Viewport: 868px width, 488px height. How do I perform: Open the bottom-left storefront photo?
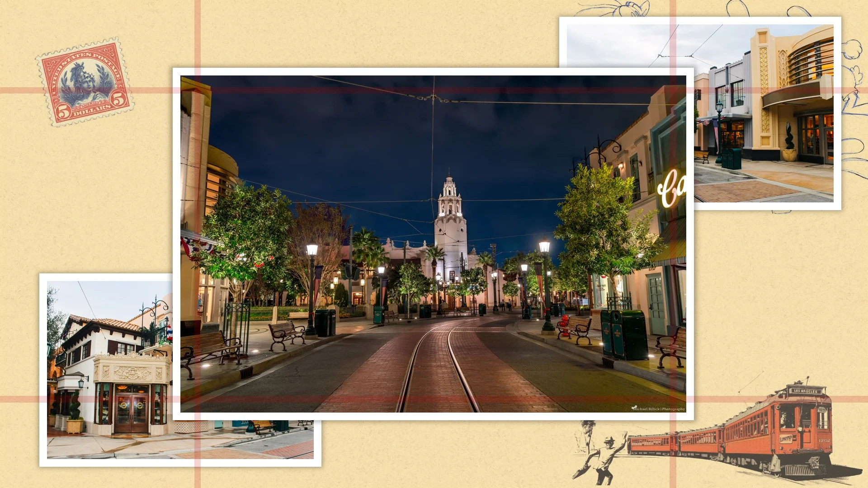[x=108, y=361]
